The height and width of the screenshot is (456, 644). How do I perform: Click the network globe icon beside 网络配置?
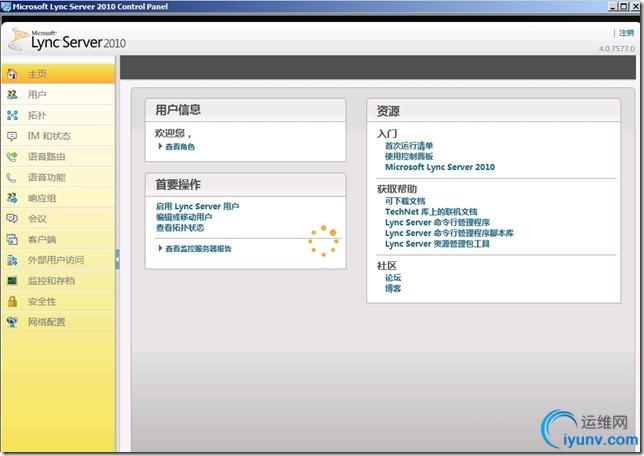pyautogui.click(x=12, y=322)
